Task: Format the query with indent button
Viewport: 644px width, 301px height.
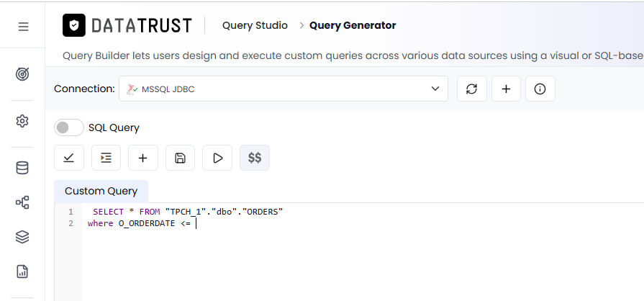Action: pyautogui.click(x=106, y=158)
